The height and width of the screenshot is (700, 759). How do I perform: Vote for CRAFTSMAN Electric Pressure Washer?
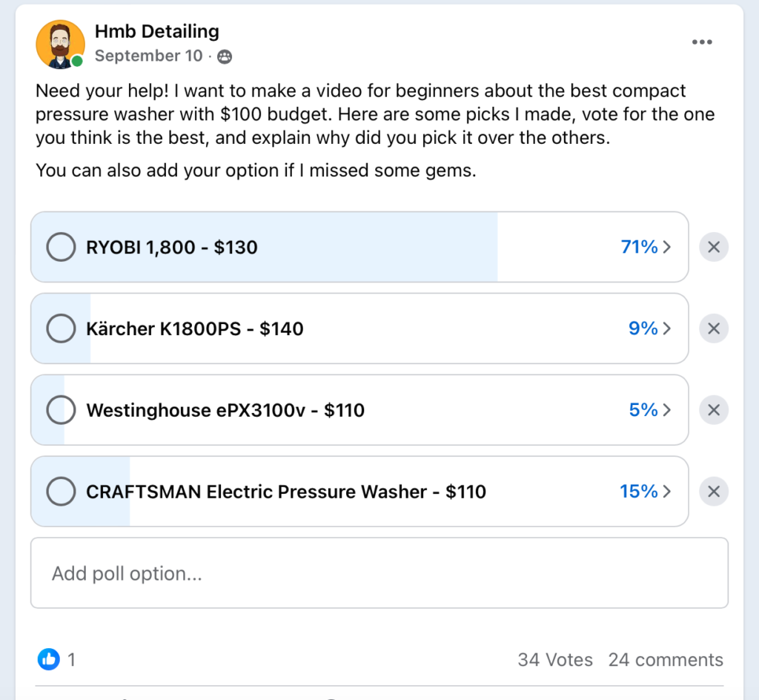tap(61, 491)
